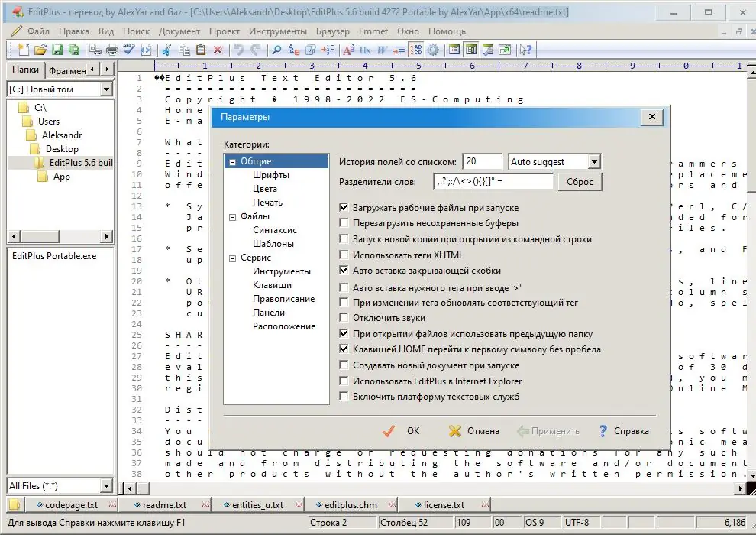The height and width of the screenshot is (535, 756).
Task: Collapse the 'Сервис' category node
Action: [x=232, y=258]
